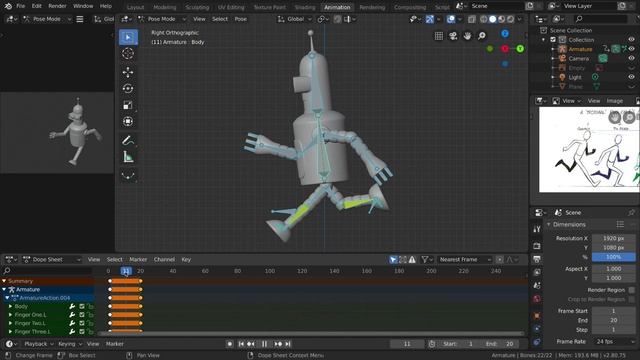Pause the animation playback

[264, 344]
